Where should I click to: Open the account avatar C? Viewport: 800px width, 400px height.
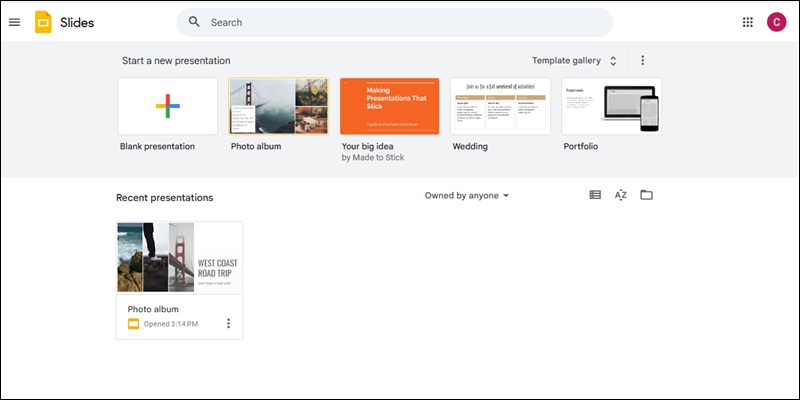[x=776, y=22]
